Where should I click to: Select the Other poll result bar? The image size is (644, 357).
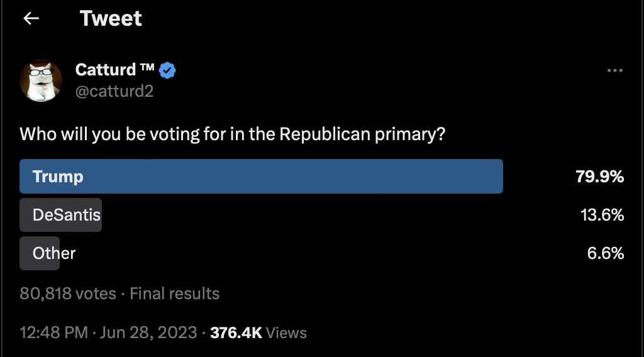[40, 253]
